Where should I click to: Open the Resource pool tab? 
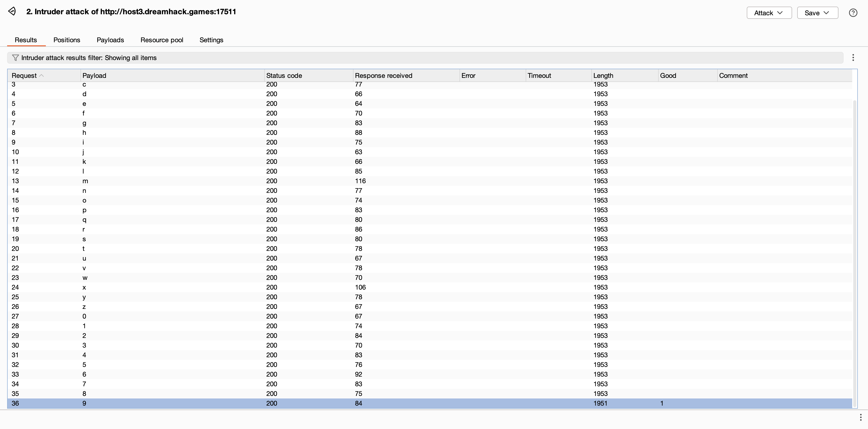click(162, 40)
